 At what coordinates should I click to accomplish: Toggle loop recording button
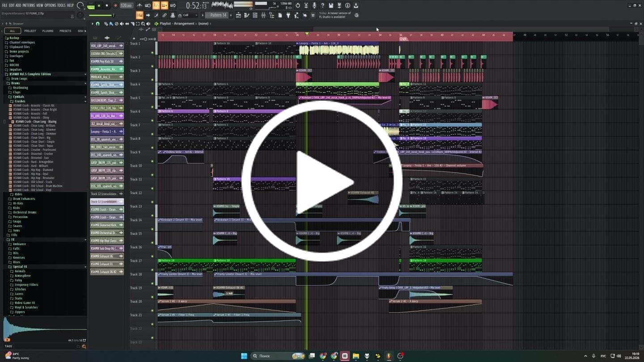[x=173, y=5]
